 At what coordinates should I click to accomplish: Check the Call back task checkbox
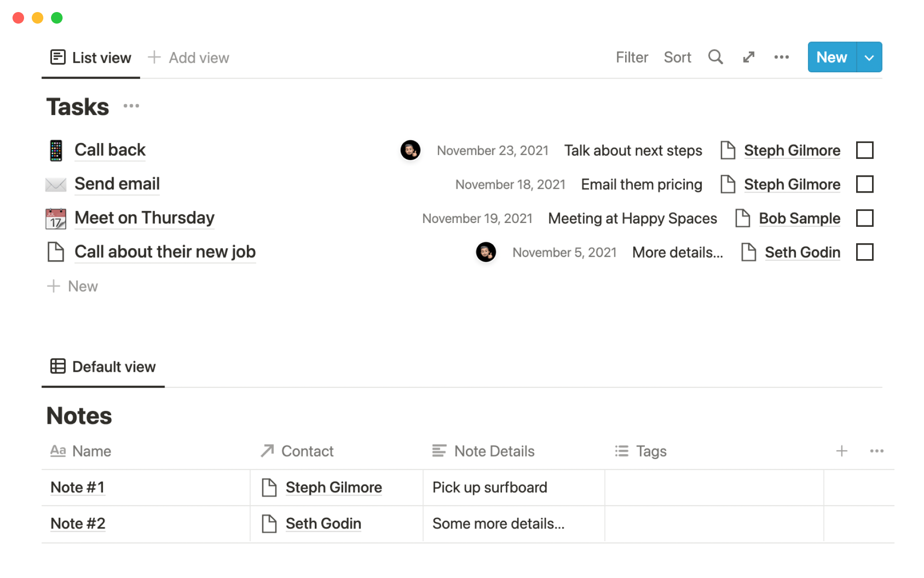tap(864, 150)
